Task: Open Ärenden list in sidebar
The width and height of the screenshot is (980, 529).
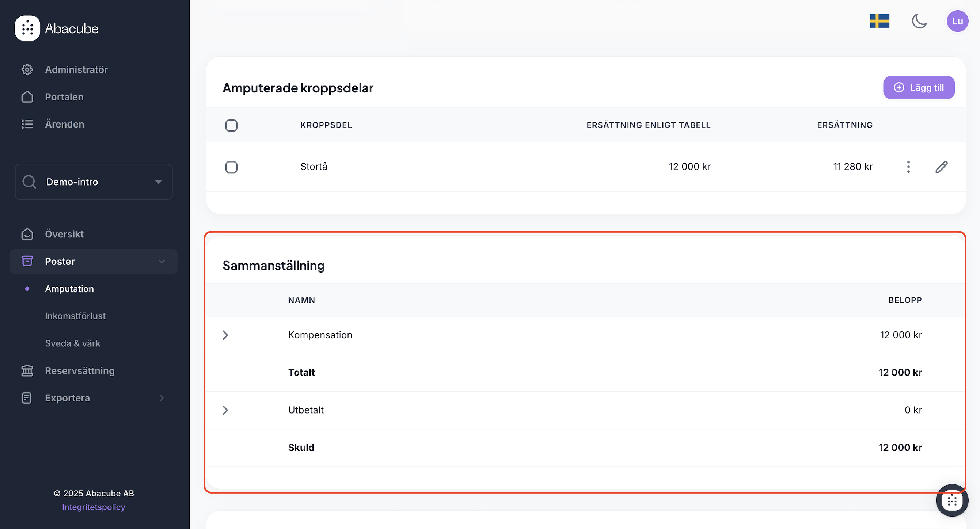Action: click(64, 124)
